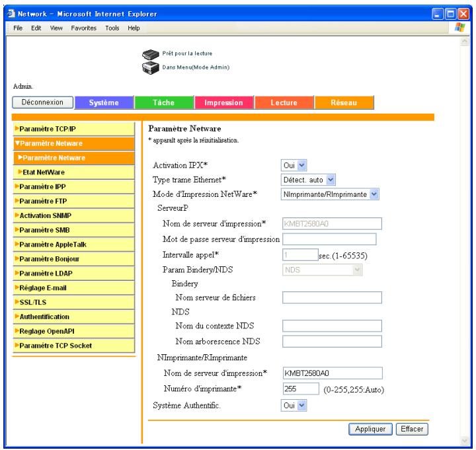This screenshot has width=476, height=450.
Task: Open Etat NetWare sub-item
Action: (x=74, y=172)
